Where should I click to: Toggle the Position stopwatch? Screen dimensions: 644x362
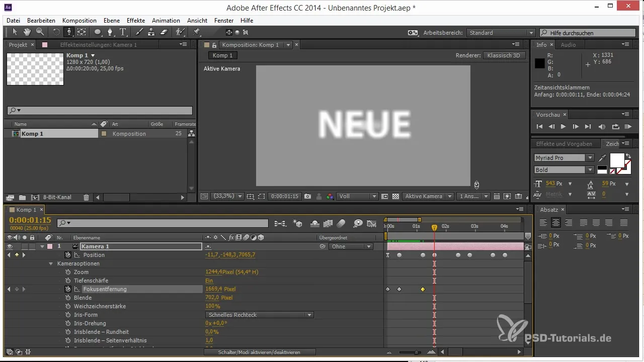pos(68,255)
